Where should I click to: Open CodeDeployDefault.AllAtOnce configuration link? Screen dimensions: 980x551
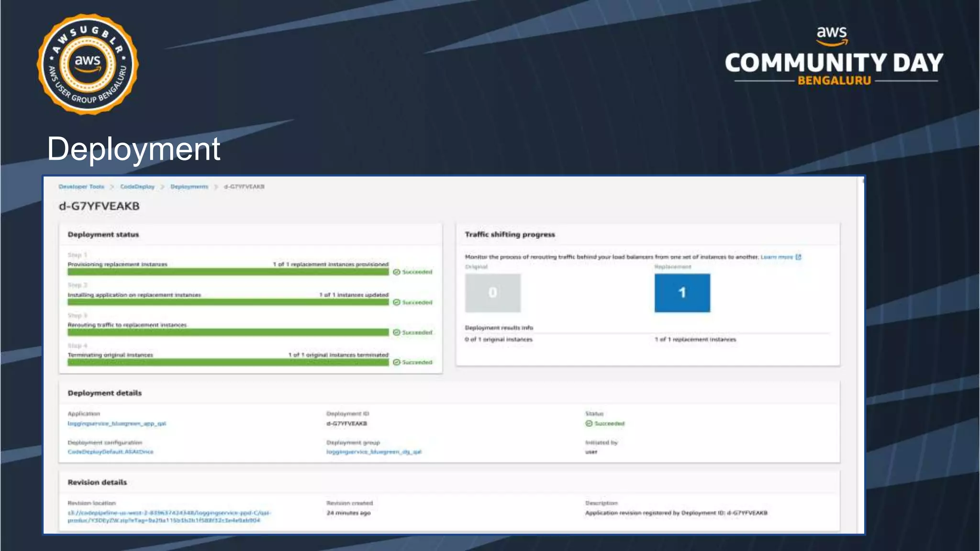coord(111,452)
